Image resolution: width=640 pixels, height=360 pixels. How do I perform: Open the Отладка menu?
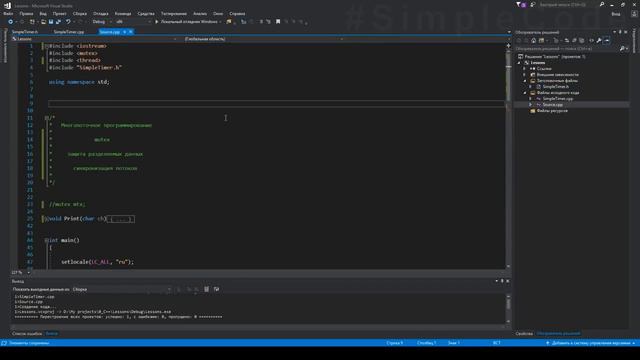(x=100, y=13)
